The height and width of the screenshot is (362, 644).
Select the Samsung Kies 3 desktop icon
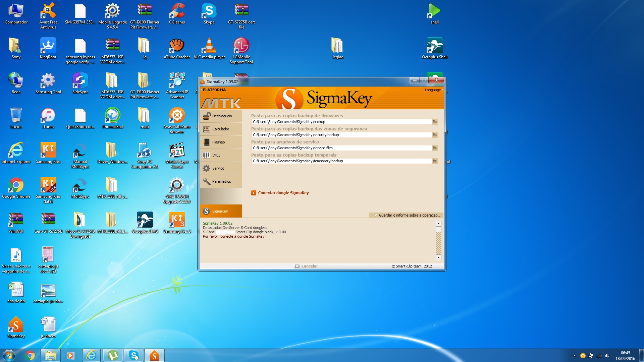coord(177,223)
